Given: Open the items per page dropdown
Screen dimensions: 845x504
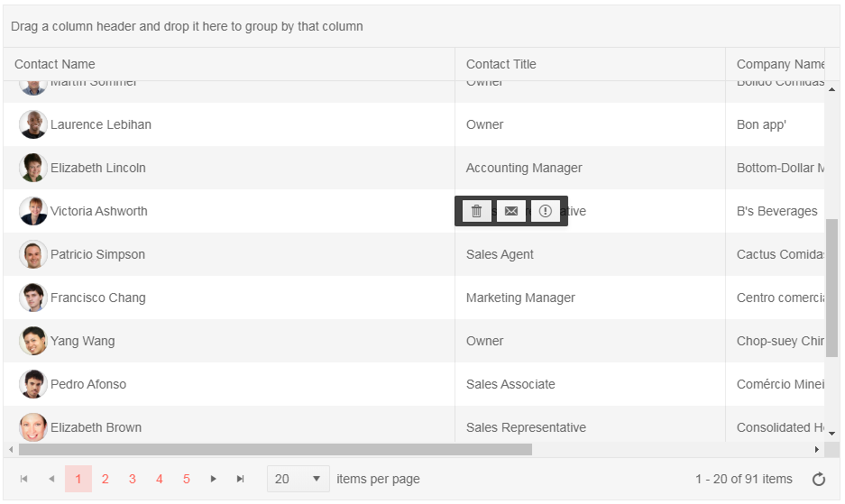Looking at the screenshot, I should tap(299, 479).
